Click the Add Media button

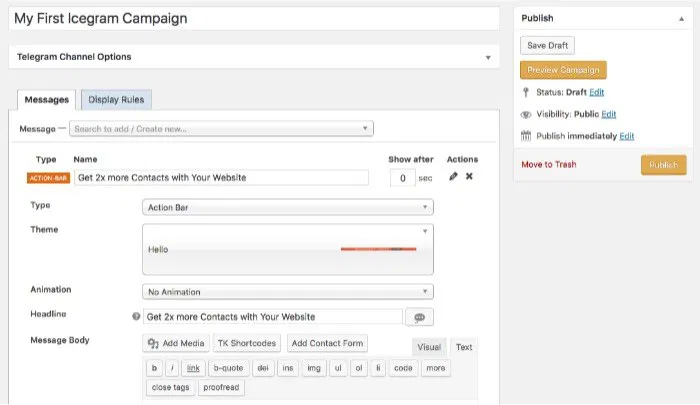pos(177,343)
